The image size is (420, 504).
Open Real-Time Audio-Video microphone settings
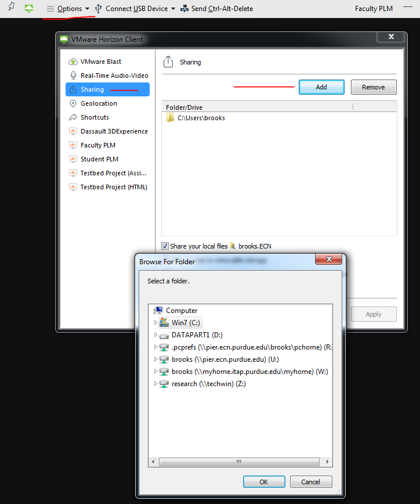73,75
